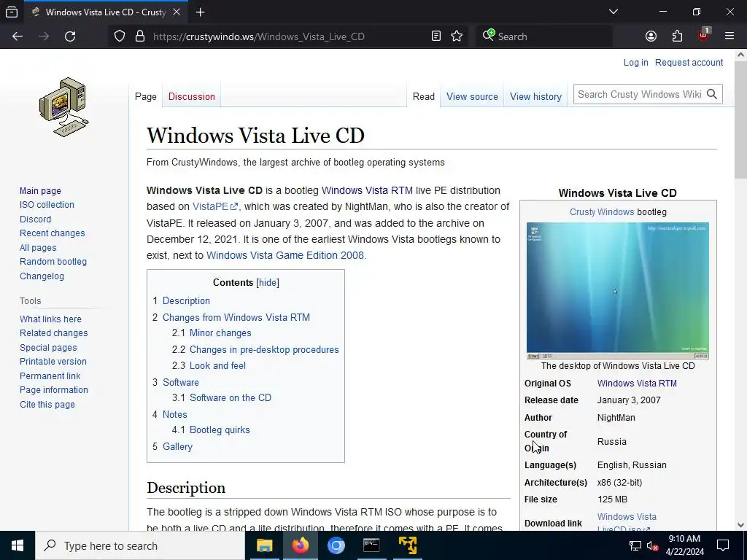The image size is (747, 560).
Task: Open What links here tool
Action: tap(50, 319)
